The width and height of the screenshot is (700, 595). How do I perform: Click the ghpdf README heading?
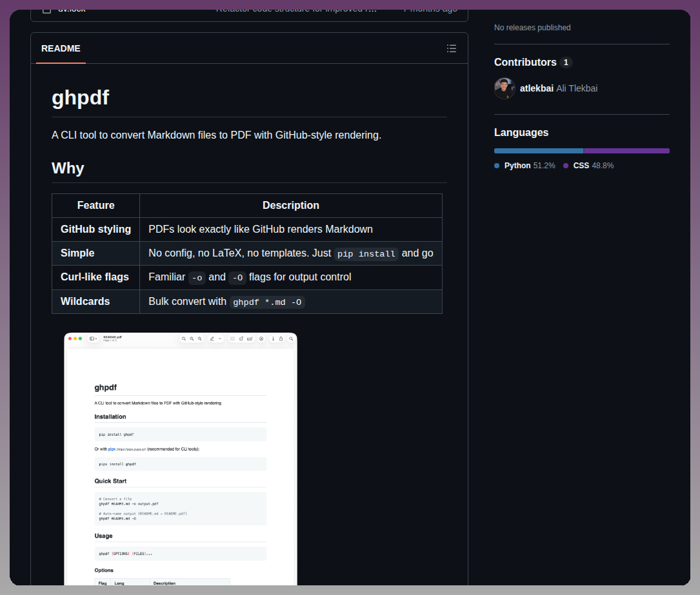[81, 97]
